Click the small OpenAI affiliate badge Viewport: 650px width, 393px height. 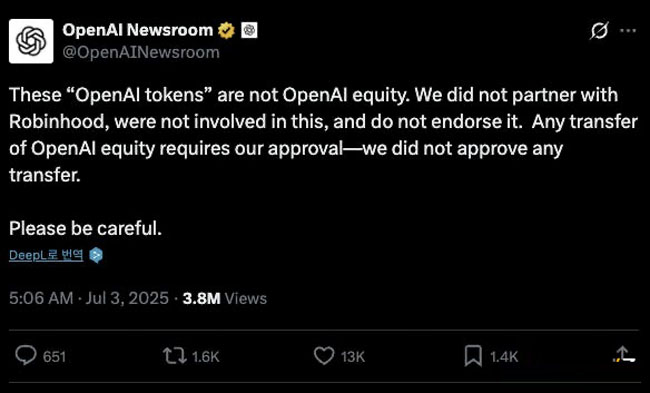(x=249, y=30)
